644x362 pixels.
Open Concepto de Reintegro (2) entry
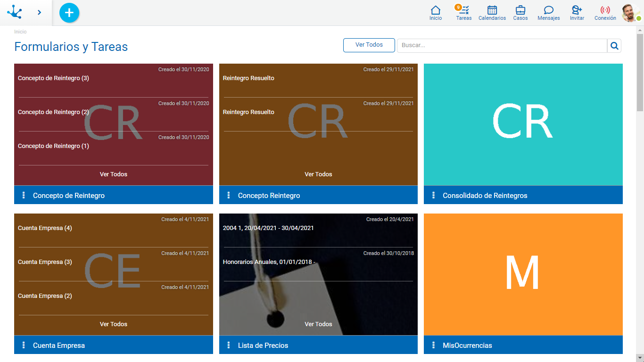[53, 112]
